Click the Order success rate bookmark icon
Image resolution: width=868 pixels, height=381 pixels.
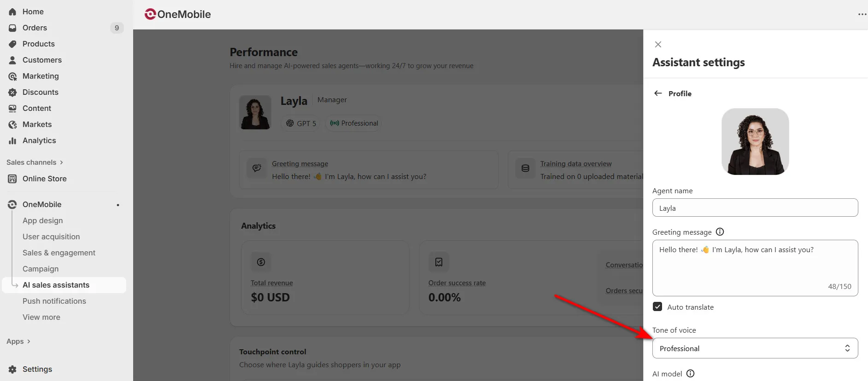click(439, 262)
